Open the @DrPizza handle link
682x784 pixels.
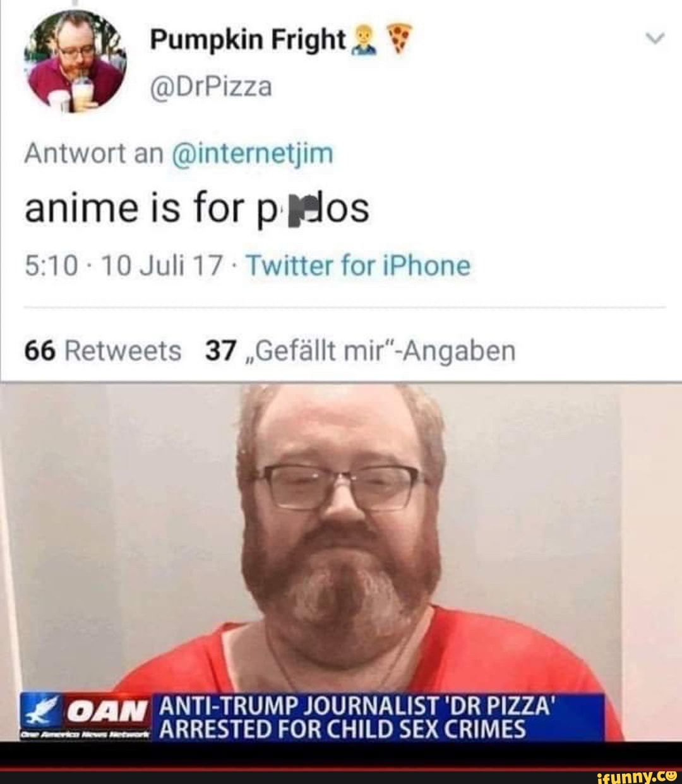tap(211, 87)
